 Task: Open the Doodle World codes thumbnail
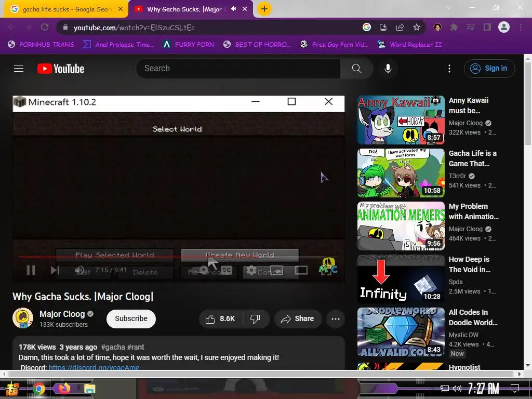click(401, 332)
